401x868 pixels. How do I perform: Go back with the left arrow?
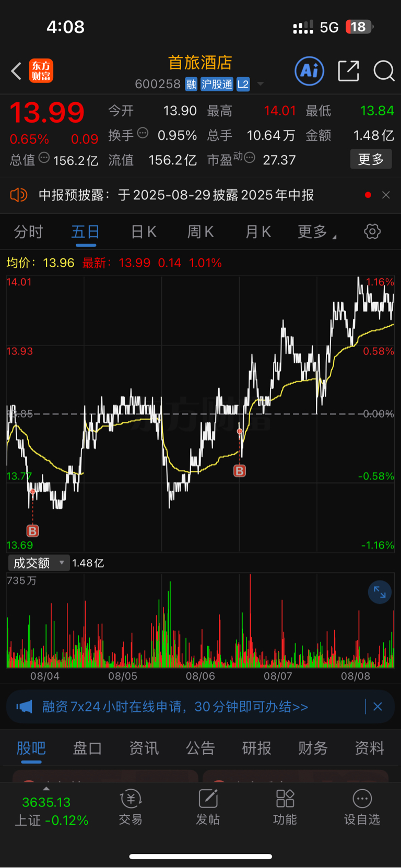pyautogui.click(x=16, y=71)
